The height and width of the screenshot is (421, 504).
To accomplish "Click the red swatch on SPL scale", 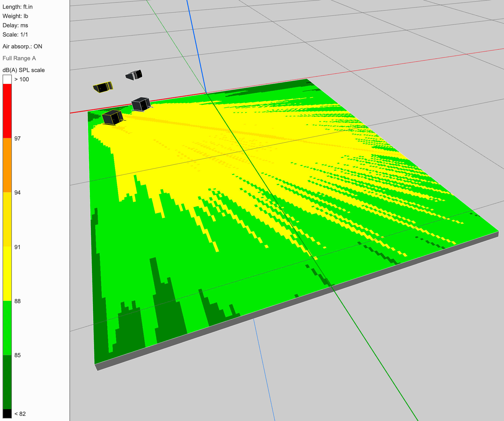I will pos(7,111).
